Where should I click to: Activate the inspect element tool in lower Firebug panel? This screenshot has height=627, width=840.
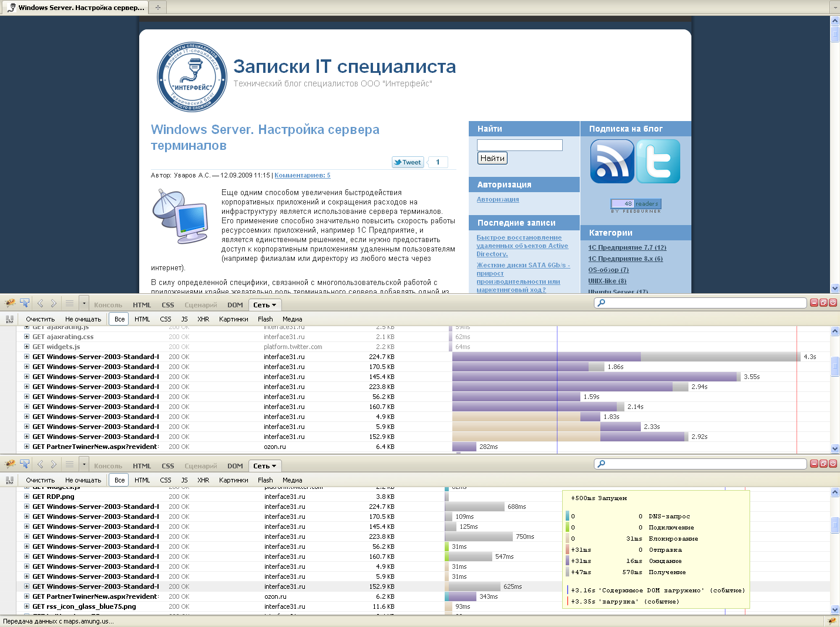point(25,464)
